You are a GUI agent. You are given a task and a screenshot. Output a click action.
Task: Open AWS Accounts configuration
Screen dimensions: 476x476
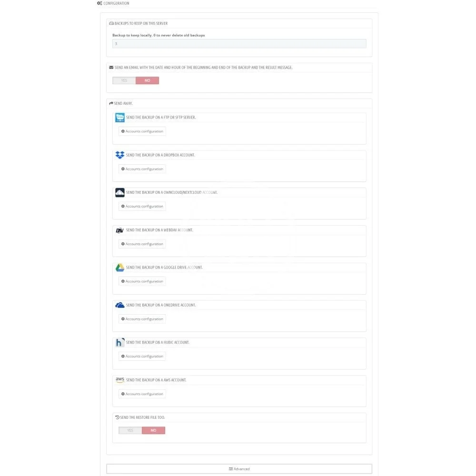142,394
